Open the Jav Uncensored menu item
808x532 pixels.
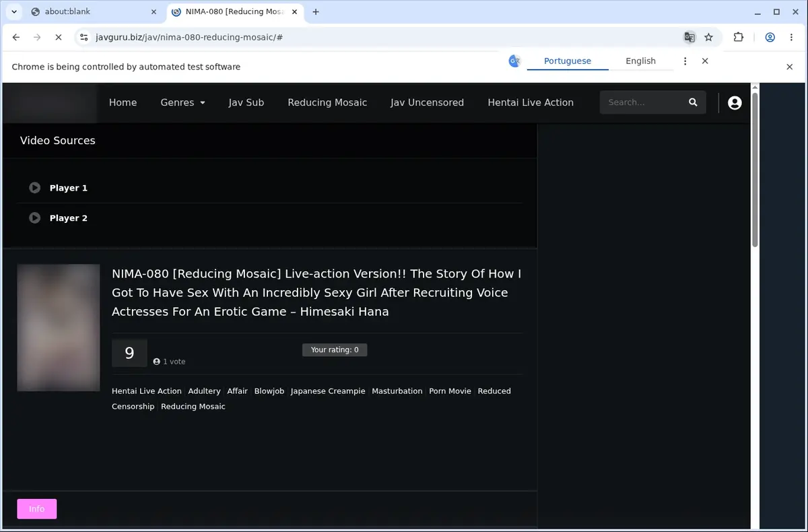[427, 102]
